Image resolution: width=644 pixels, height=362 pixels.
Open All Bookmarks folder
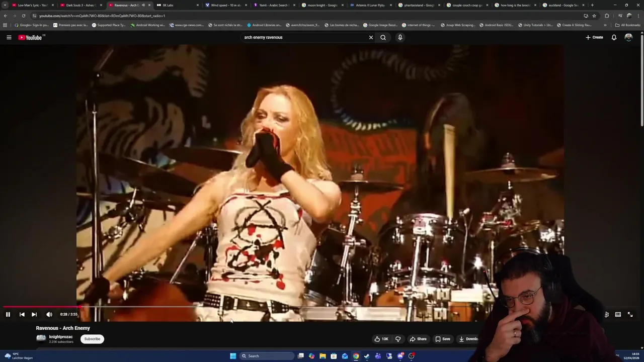pyautogui.click(x=627, y=25)
